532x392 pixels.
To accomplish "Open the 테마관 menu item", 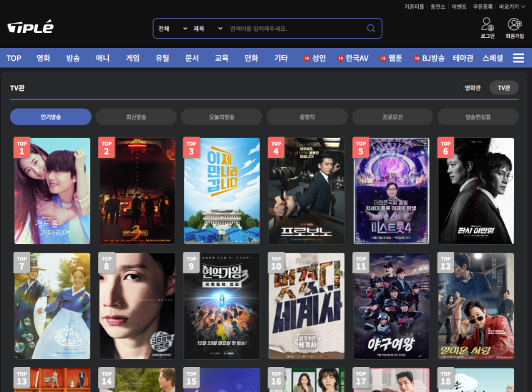I will click(x=463, y=58).
